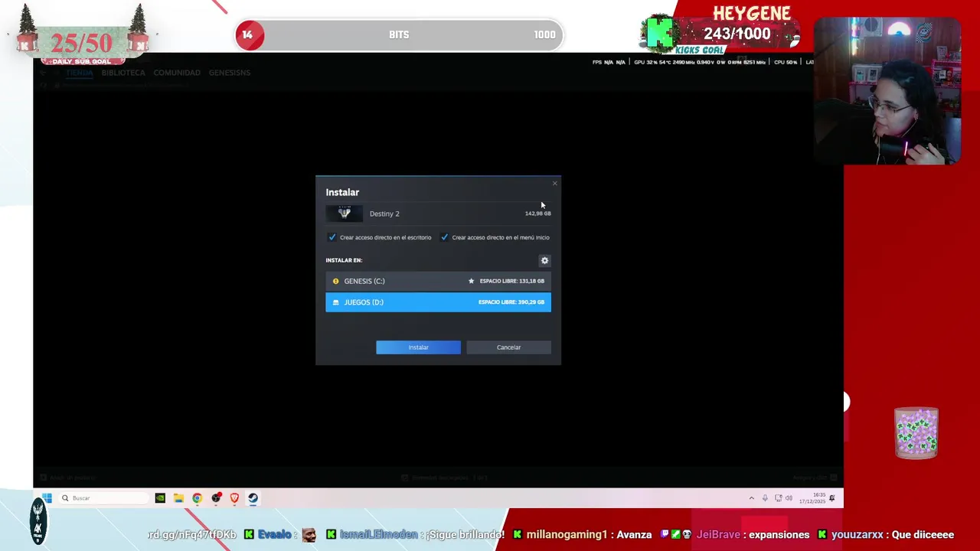Open File Explorer from the taskbar
Image resolution: width=980 pixels, height=551 pixels.
(x=178, y=498)
